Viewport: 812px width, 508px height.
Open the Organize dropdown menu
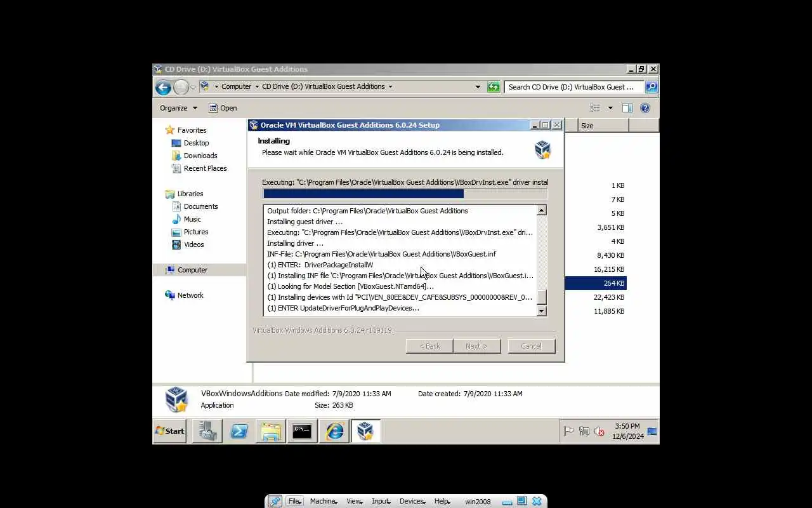[x=178, y=108]
